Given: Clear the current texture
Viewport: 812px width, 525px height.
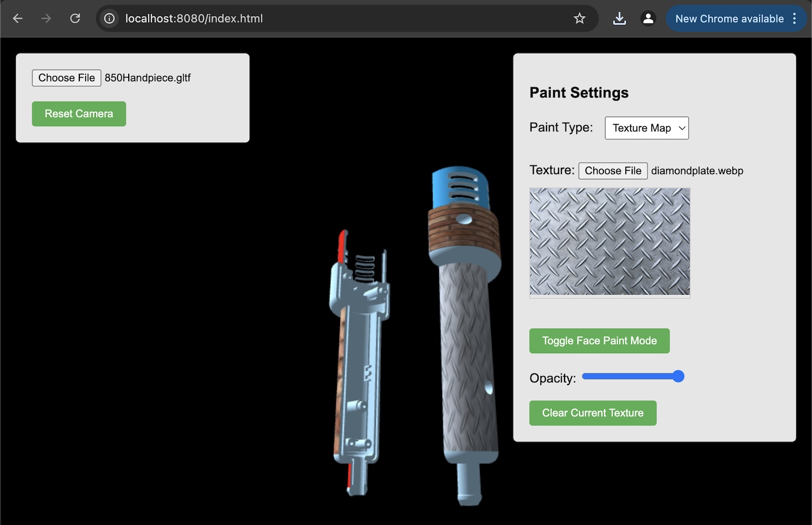Looking at the screenshot, I should [593, 413].
